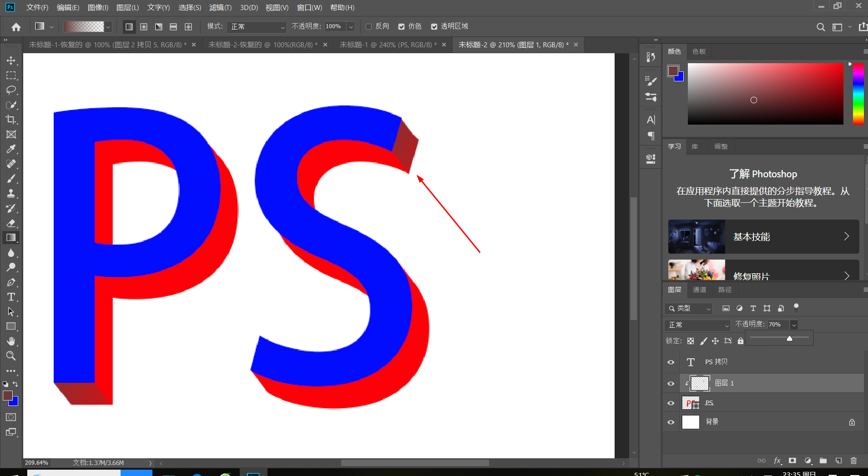The height and width of the screenshot is (476, 868).
Task: Select the Zoom tool in toolbar
Action: pos(11,356)
